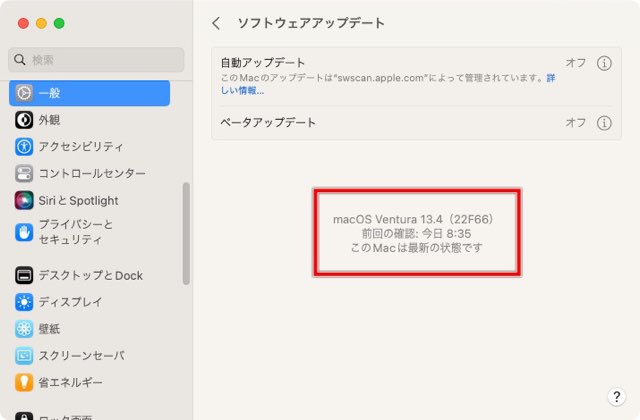
Task: Click このMacは最新の状態です text
Action: [x=416, y=247]
